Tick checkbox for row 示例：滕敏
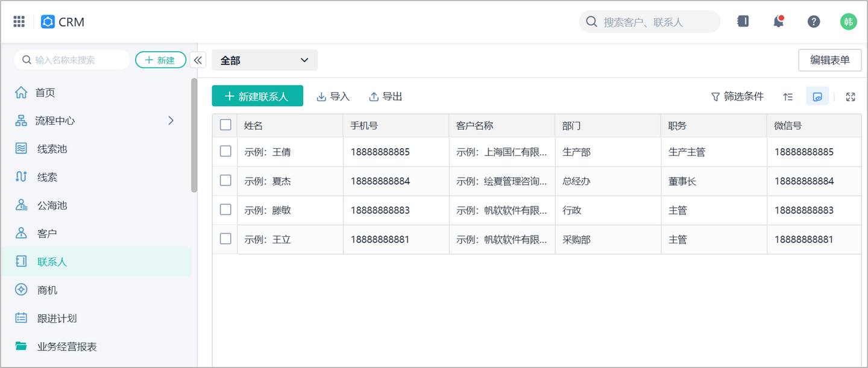The width and height of the screenshot is (868, 368). [225, 210]
